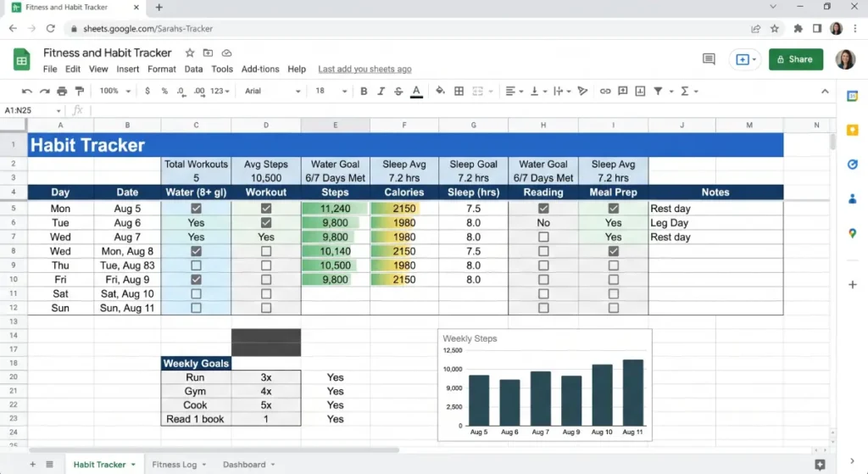Increase decimal places icon

199,92
